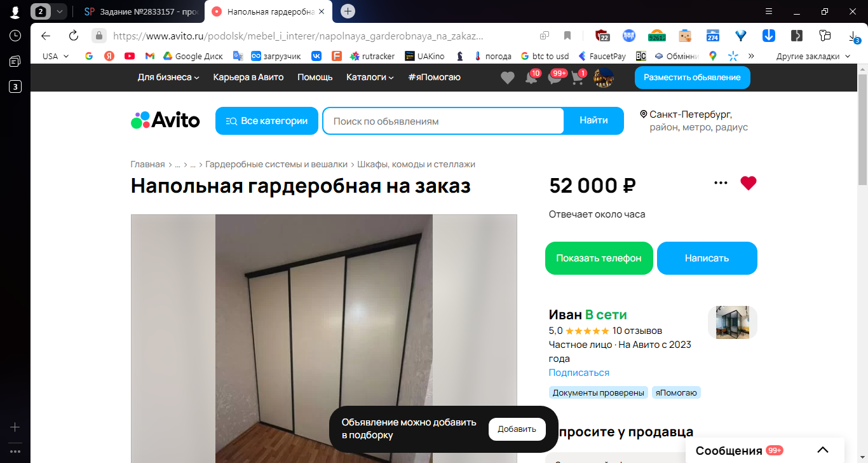Click the Поиск по объявлениям search field

[x=443, y=121]
